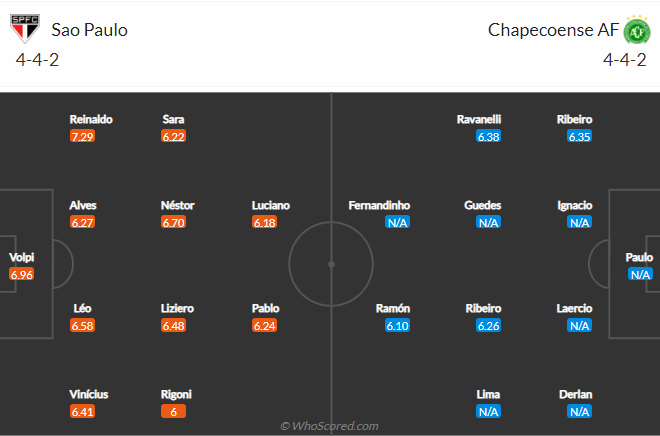
Task: Click player name Néstor
Action: [177, 205]
